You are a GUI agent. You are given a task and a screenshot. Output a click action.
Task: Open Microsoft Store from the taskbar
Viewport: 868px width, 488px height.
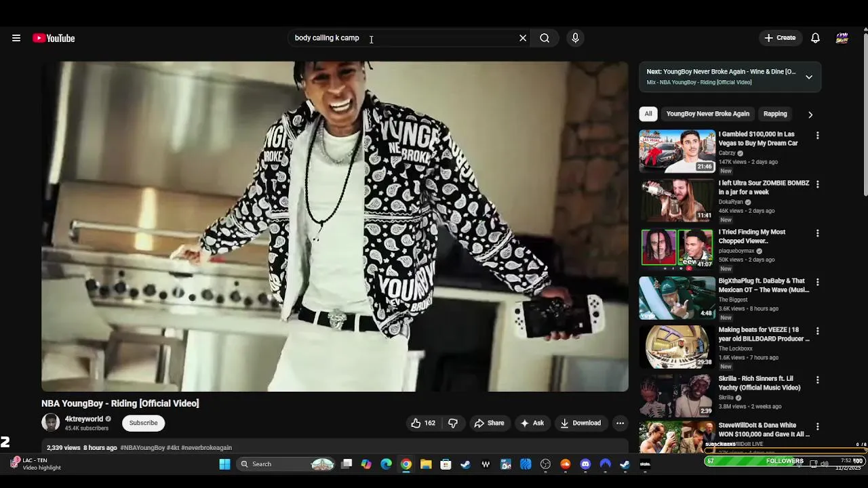(446, 464)
